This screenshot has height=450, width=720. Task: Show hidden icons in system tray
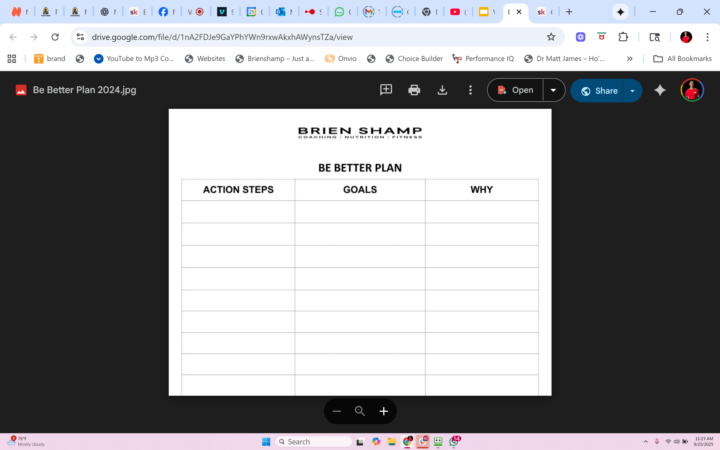646,442
